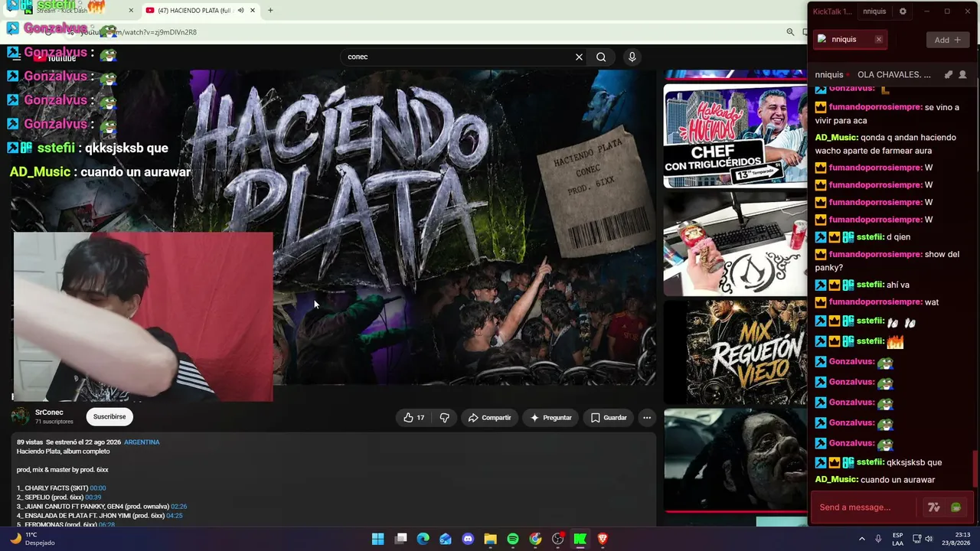This screenshot has width=980, height=551.
Task: Open the Chef con Triglicéridos video thumbnail
Action: point(735,136)
